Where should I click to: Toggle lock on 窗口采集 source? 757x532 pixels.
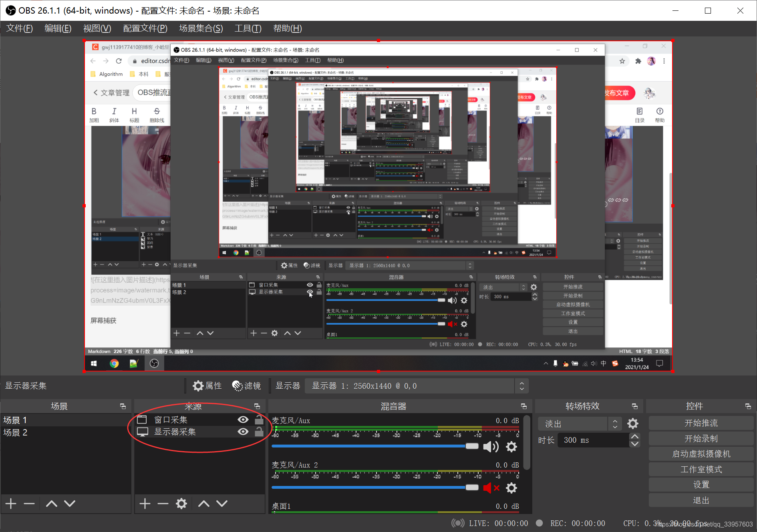pyautogui.click(x=259, y=420)
